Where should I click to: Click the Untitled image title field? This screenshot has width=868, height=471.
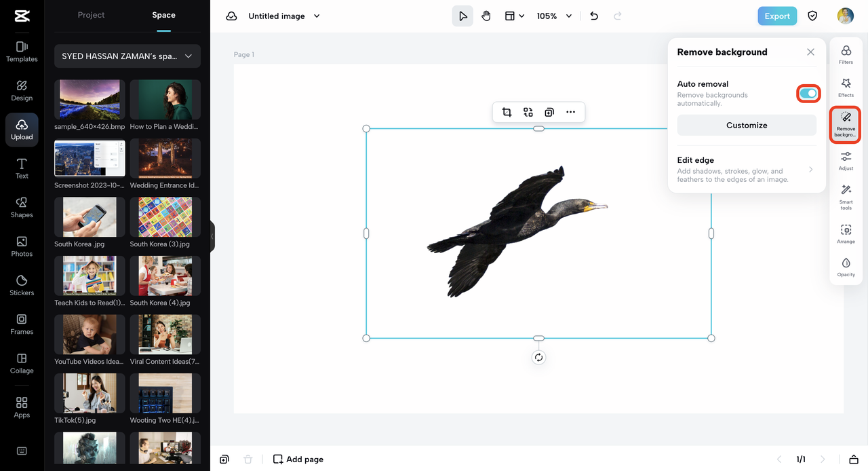(277, 16)
